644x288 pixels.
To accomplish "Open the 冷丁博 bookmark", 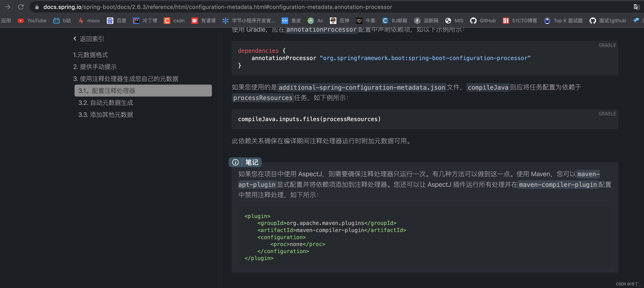I will click(x=145, y=21).
